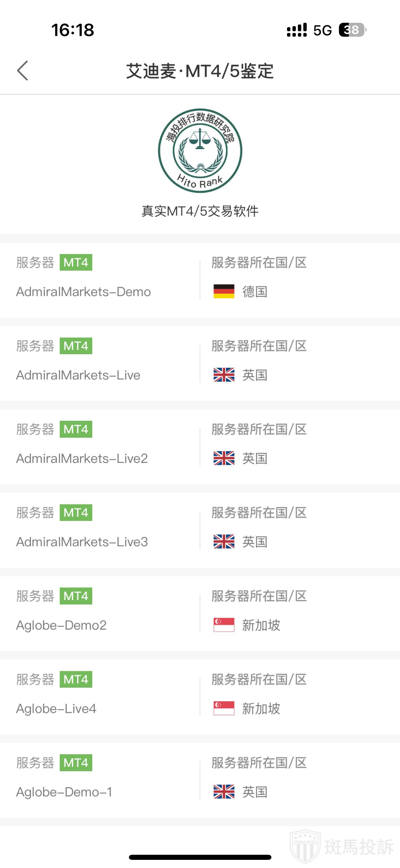Tap the Zebra Rank watermark shield logo
The height and width of the screenshot is (868, 400).
pos(305,846)
